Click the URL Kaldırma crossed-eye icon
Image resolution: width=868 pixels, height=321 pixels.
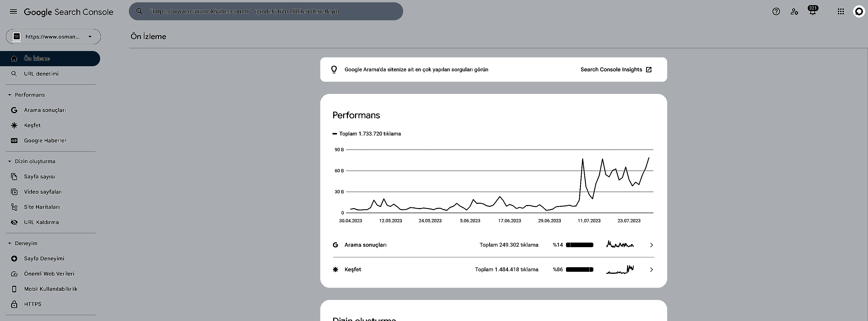click(14, 222)
